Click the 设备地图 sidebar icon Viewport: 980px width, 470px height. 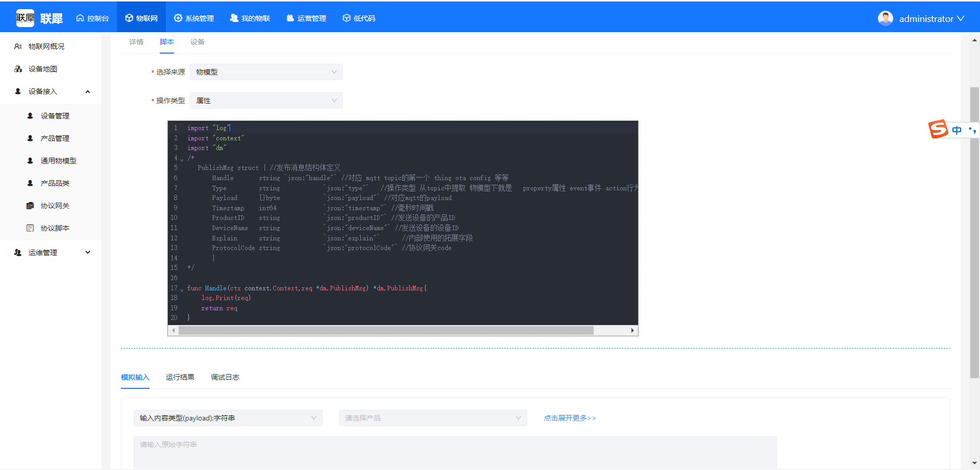click(x=18, y=69)
